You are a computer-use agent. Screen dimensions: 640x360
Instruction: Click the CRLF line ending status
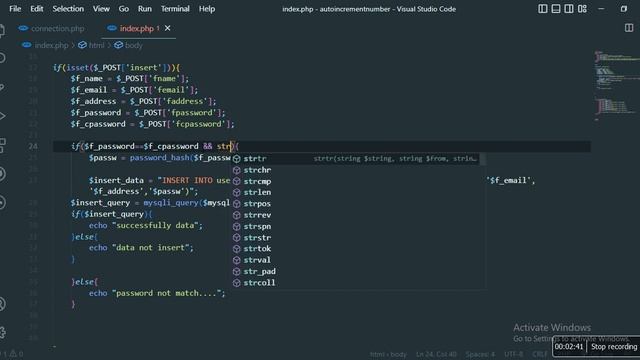[540, 354]
